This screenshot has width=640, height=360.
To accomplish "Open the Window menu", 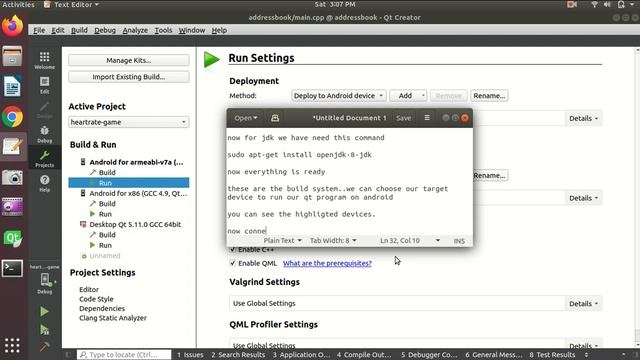I will click(x=192, y=30).
